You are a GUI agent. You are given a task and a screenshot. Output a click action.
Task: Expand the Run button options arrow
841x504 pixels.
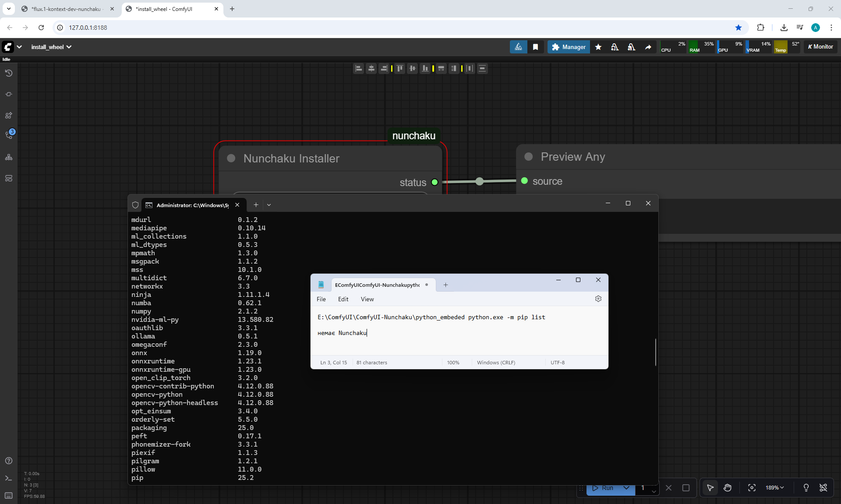click(x=626, y=488)
